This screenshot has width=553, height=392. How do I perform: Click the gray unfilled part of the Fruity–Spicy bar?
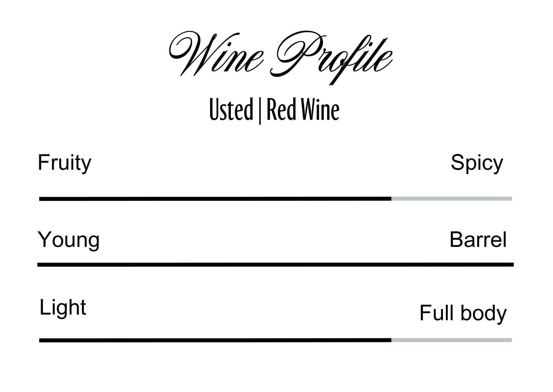click(x=451, y=199)
